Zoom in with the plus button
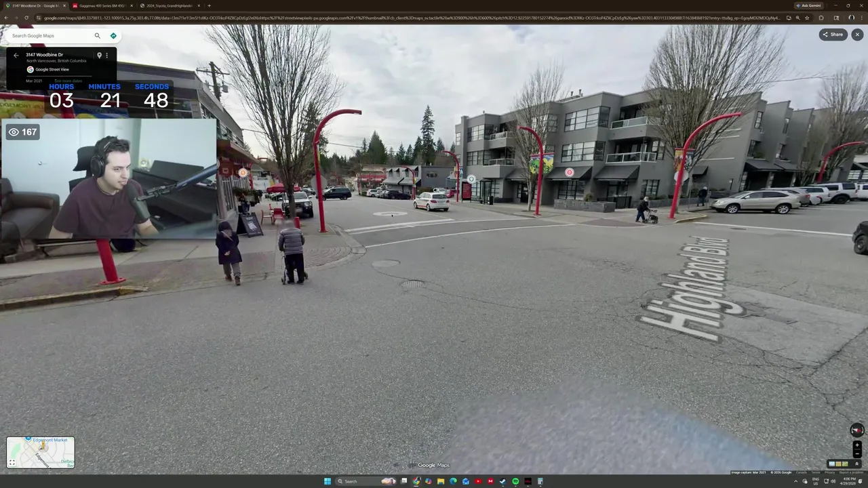The width and height of the screenshot is (868, 488). 857,445
